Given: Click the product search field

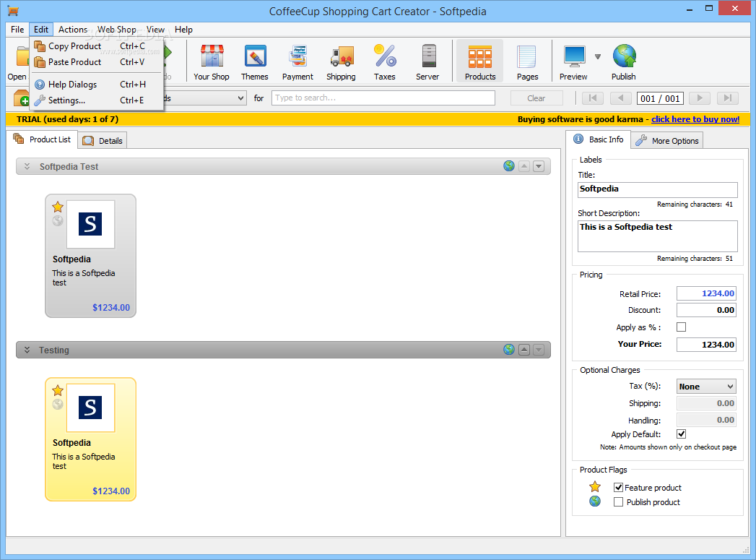Looking at the screenshot, I should [383, 98].
